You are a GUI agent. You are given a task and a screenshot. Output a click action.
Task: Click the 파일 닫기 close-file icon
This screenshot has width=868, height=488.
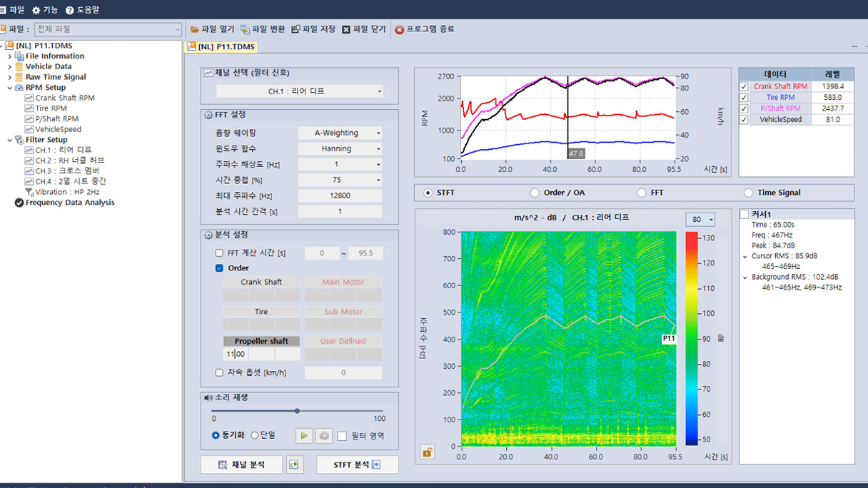[x=346, y=29]
